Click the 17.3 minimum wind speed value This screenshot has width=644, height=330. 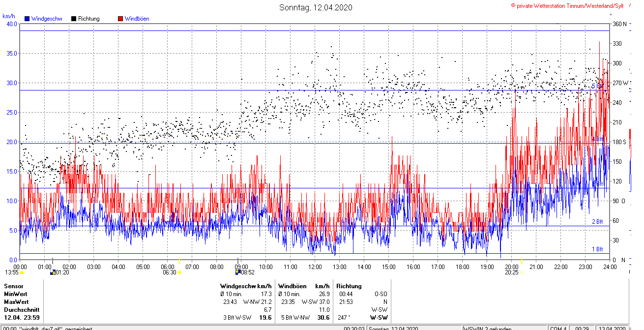click(265, 294)
